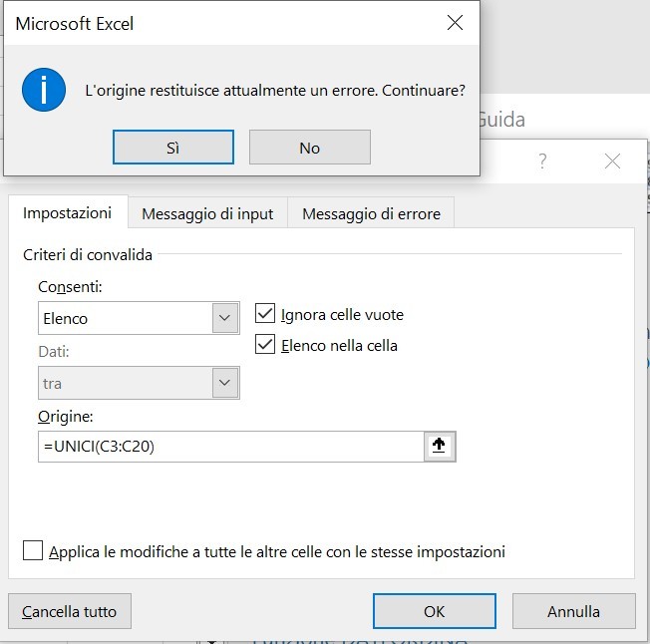The image size is (650, 644).
Task: Confirm with the OK button
Action: (434, 611)
